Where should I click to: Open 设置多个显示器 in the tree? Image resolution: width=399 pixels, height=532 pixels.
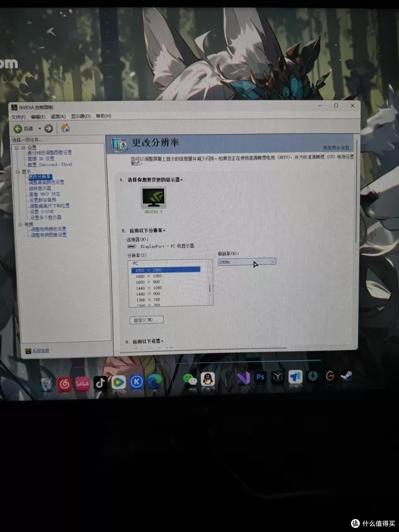(x=46, y=217)
